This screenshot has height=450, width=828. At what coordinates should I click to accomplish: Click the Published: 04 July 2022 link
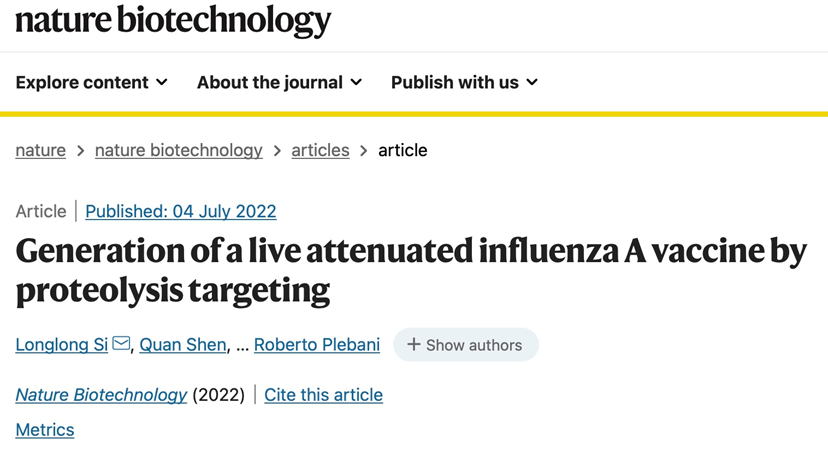coord(180,211)
